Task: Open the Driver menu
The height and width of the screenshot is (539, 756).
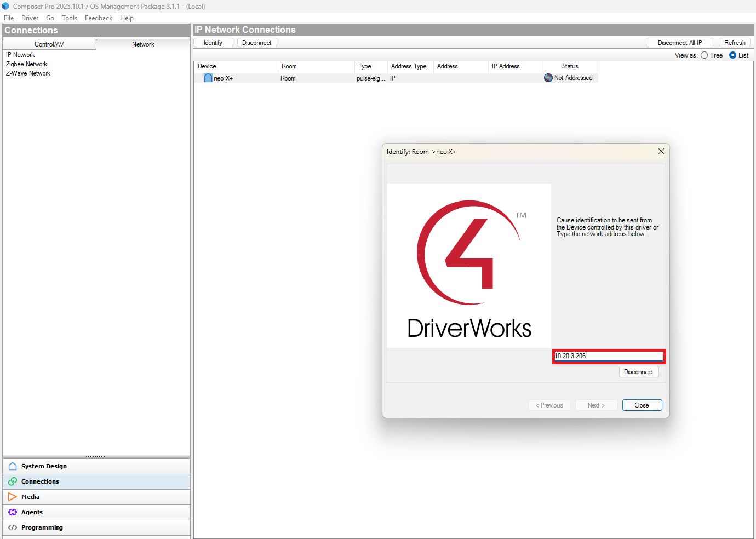Action: pos(30,18)
